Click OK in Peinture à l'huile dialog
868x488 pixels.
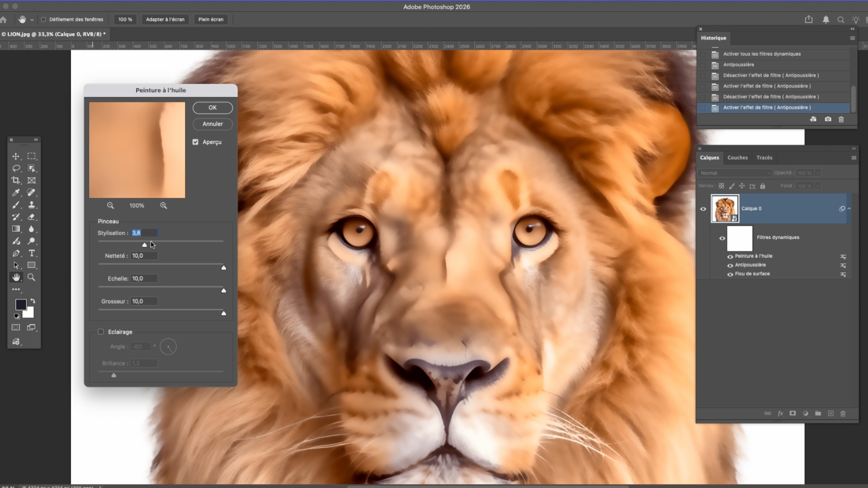212,107
